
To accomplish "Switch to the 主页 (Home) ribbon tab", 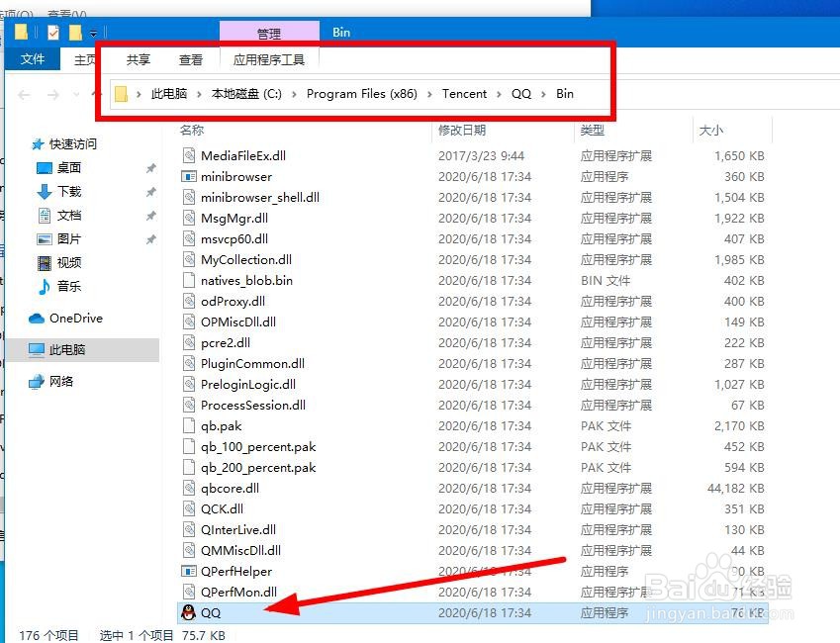I will click(85, 59).
